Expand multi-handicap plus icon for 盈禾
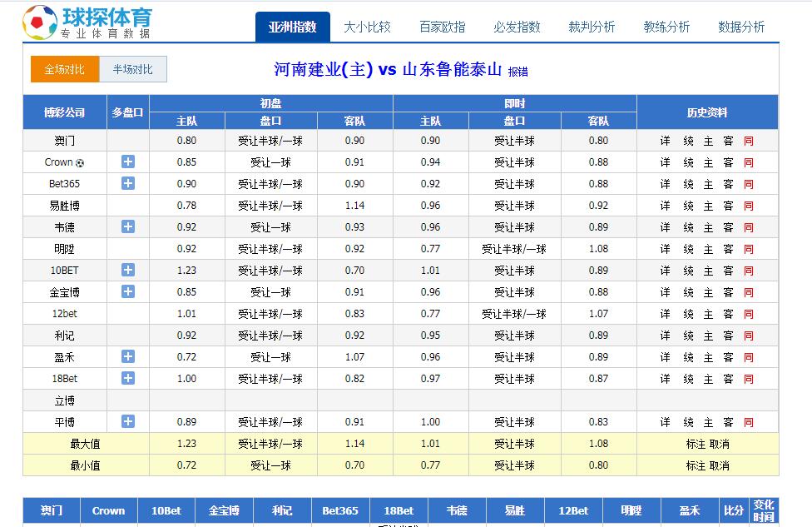This screenshot has width=812, height=527. click(x=128, y=356)
